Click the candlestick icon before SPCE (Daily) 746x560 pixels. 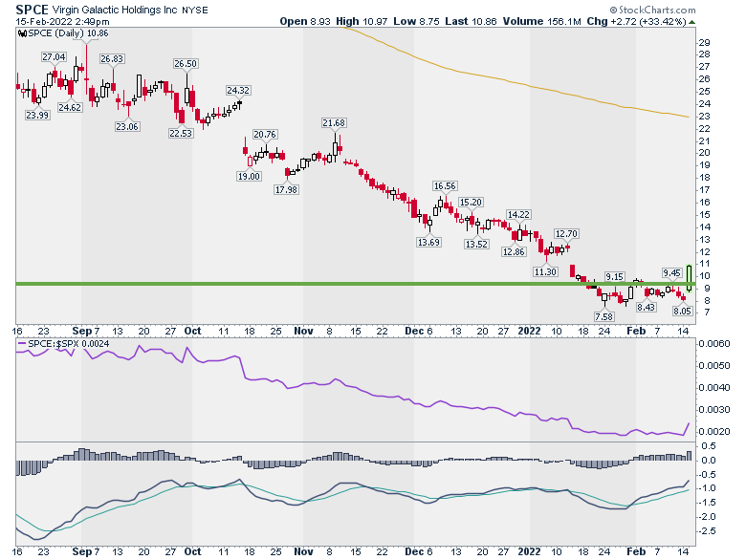point(22,33)
